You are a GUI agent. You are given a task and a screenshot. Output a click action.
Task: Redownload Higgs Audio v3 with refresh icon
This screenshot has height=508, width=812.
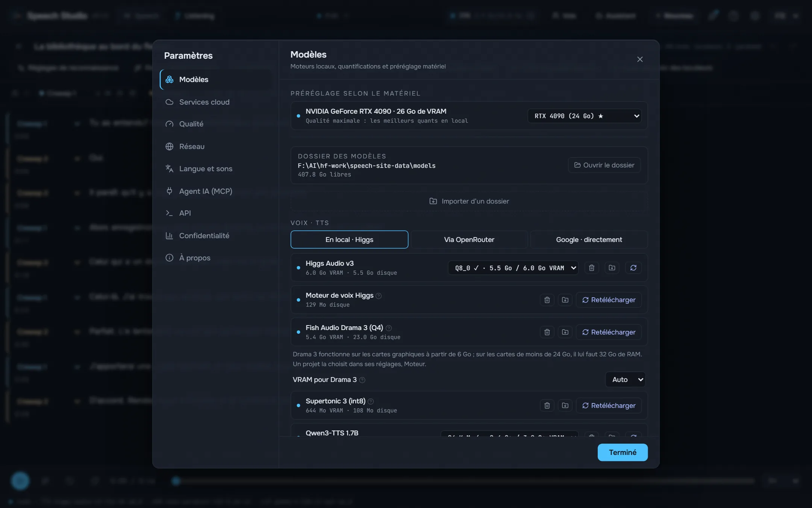point(633,268)
